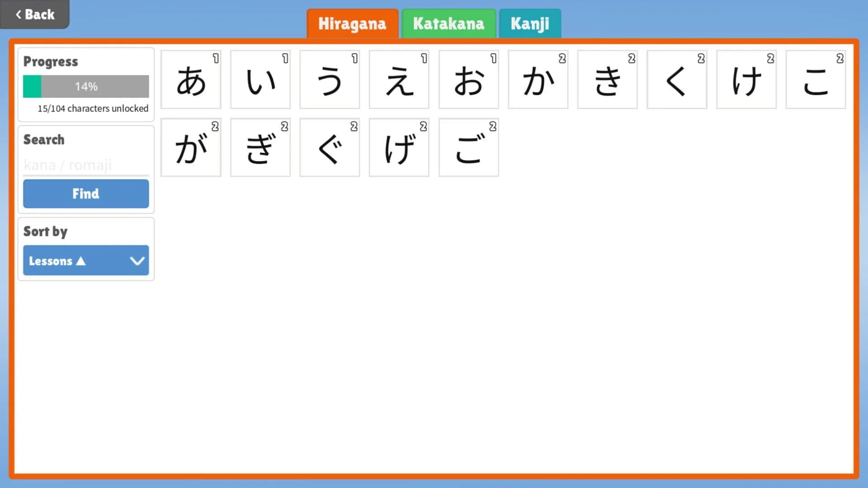This screenshot has height=488, width=868.
Task: Select the け character tile
Action: 746,80
